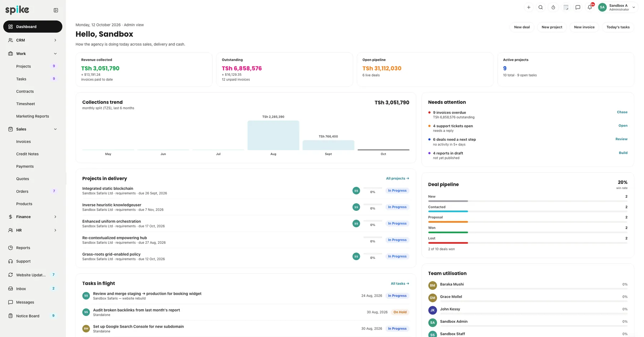Open the search magnifier icon
The image size is (644, 337).
pos(541,7)
